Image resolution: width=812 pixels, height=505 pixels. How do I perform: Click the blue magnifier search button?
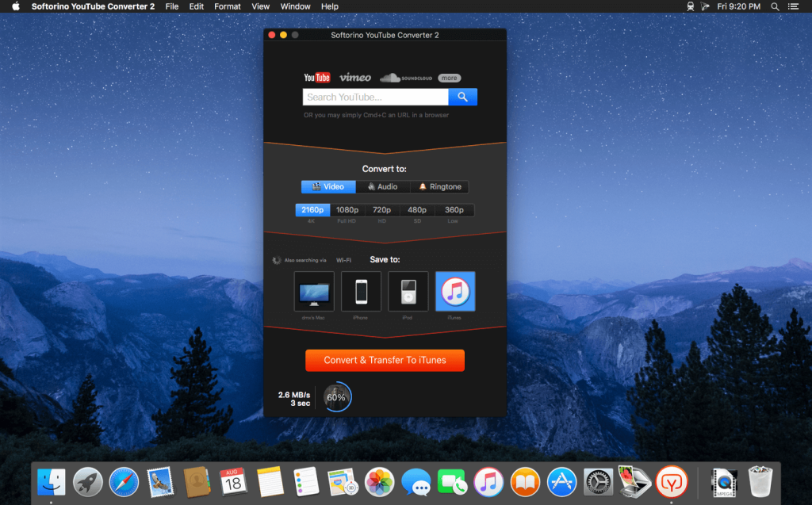462,96
